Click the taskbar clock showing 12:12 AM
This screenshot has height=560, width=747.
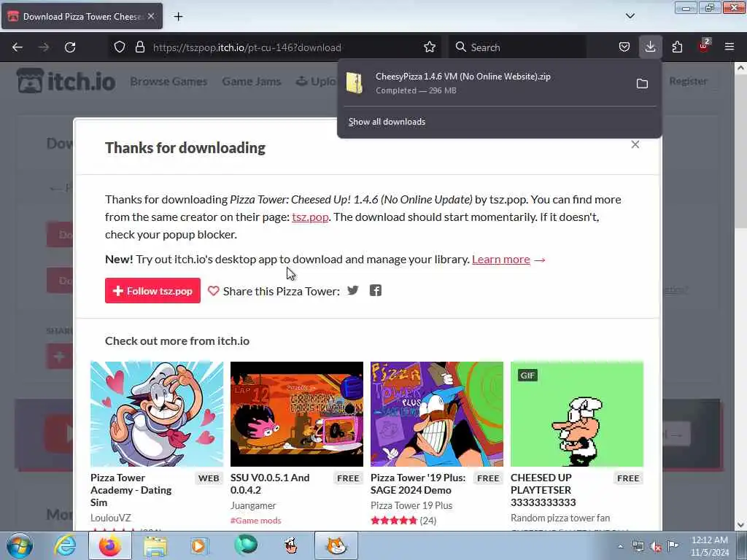[710, 545]
